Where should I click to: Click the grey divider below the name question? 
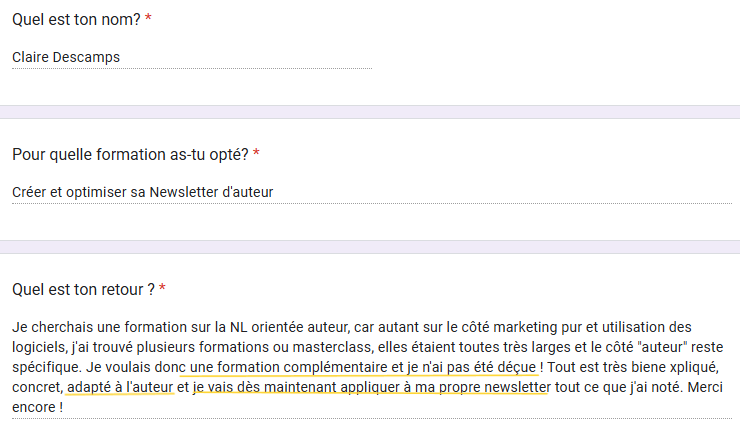(x=370, y=112)
